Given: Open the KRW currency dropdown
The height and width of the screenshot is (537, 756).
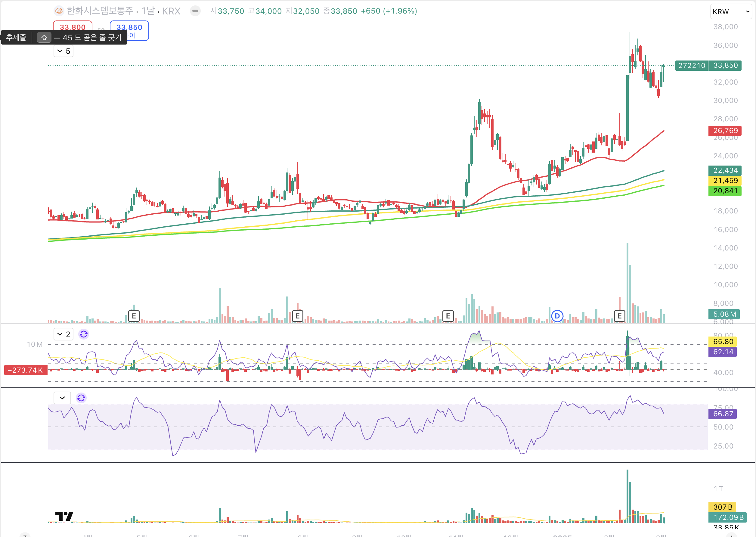Looking at the screenshot, I should (x=730, y=11).
